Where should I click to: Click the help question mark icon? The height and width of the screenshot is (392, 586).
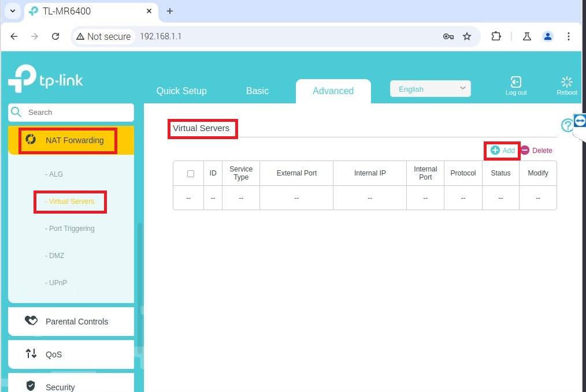tap(566, 125)
